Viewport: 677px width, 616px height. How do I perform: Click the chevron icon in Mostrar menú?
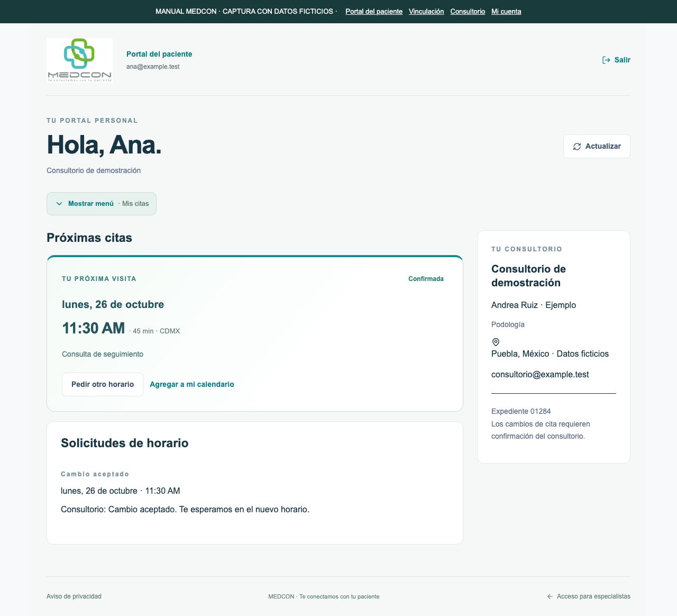click(59, 204)
